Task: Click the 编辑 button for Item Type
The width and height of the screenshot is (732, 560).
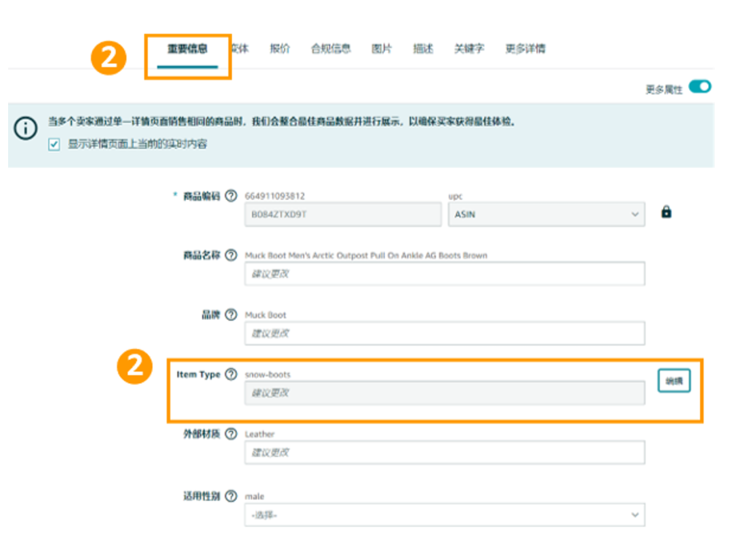Action: 674,380
